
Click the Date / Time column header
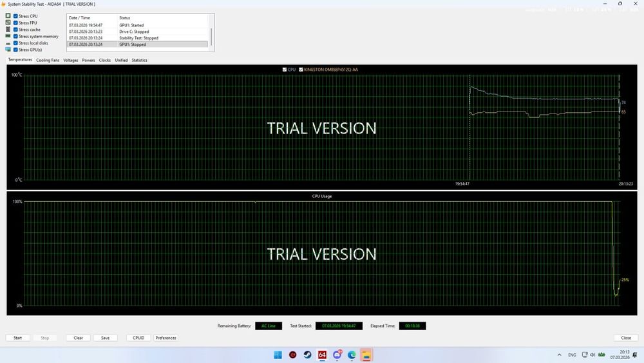pyautogui.click(x=92, y=17)
